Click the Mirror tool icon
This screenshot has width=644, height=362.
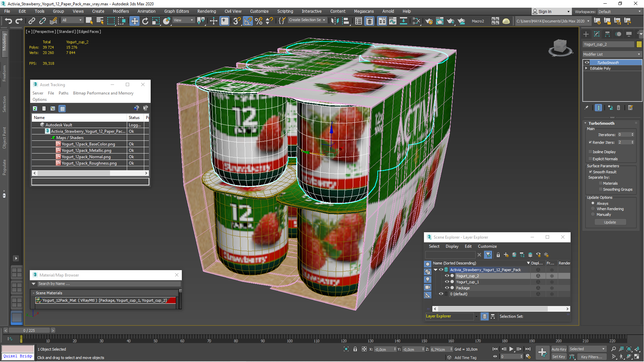(335, 21)
